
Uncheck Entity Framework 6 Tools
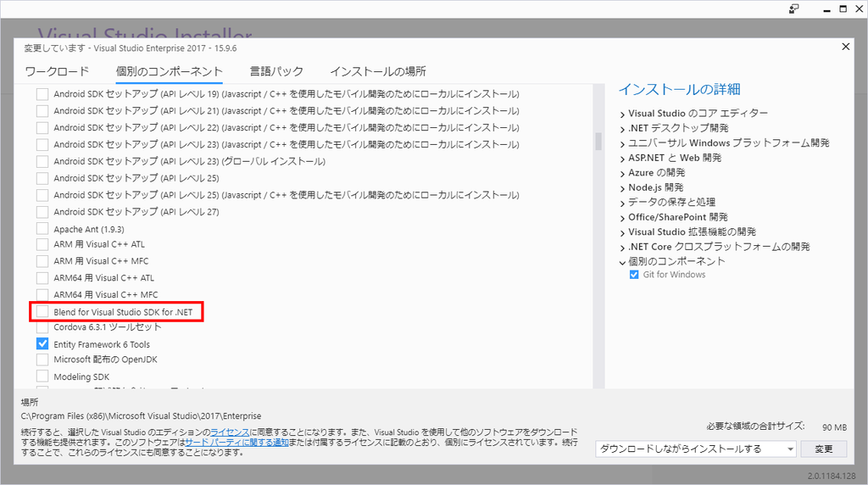point(42,343)
